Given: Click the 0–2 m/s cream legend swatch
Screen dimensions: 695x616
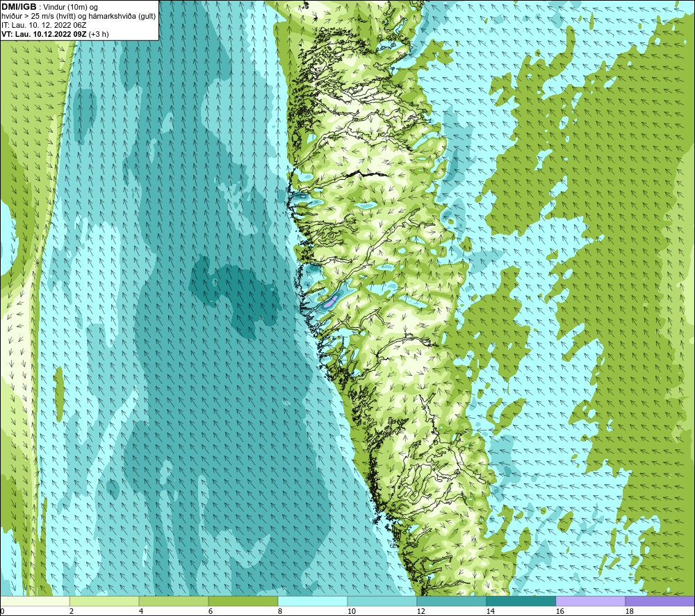Looking at the screenshot, I should click(x=35, y=601).
